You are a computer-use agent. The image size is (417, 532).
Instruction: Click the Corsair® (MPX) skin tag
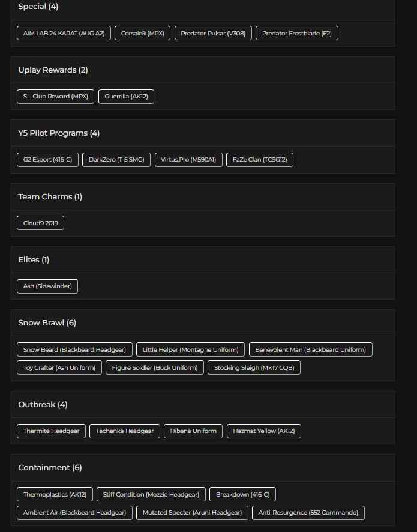click(x=143, y=33)
